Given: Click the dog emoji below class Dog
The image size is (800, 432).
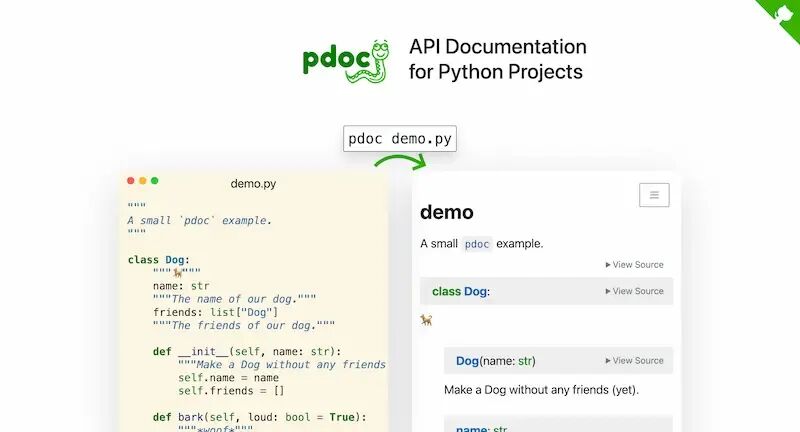Looking at the screenshot, I should (426, 320).
